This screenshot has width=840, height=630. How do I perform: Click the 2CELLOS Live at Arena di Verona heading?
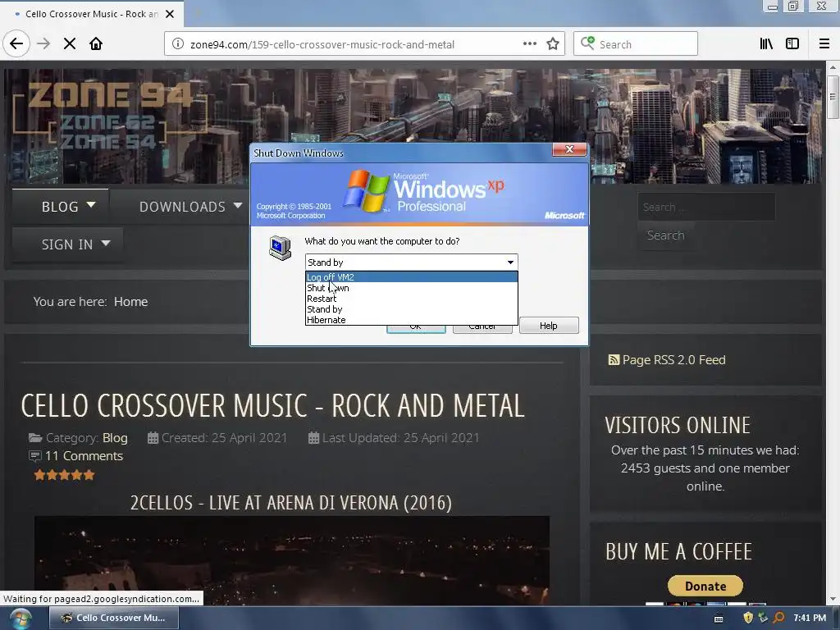[x=291, y=503]
